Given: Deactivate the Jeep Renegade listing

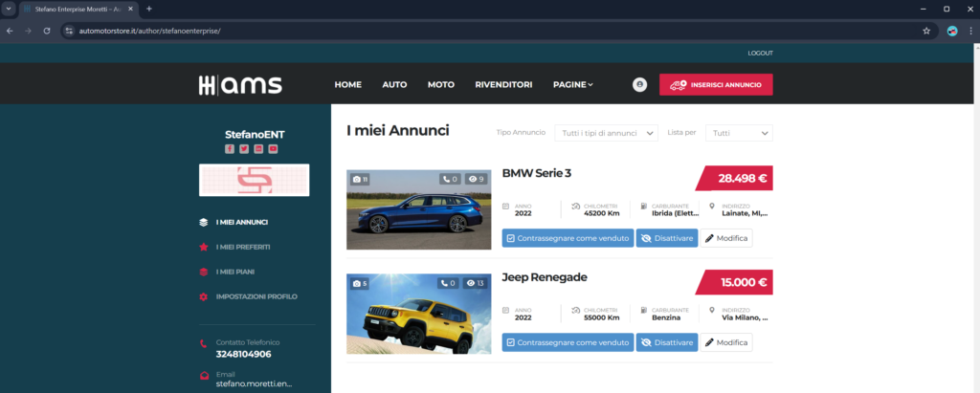Looking at the screenshot, I should click(667, 342).
